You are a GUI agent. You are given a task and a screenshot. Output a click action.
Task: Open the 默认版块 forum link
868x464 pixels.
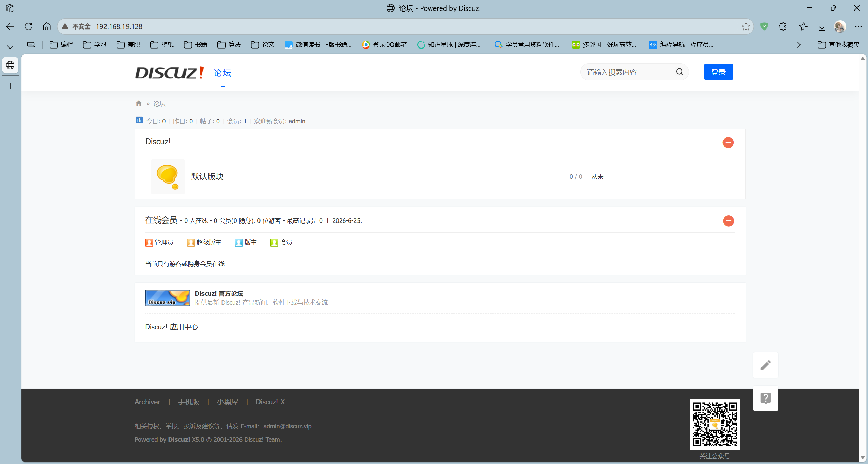click(x=207, y=177)
